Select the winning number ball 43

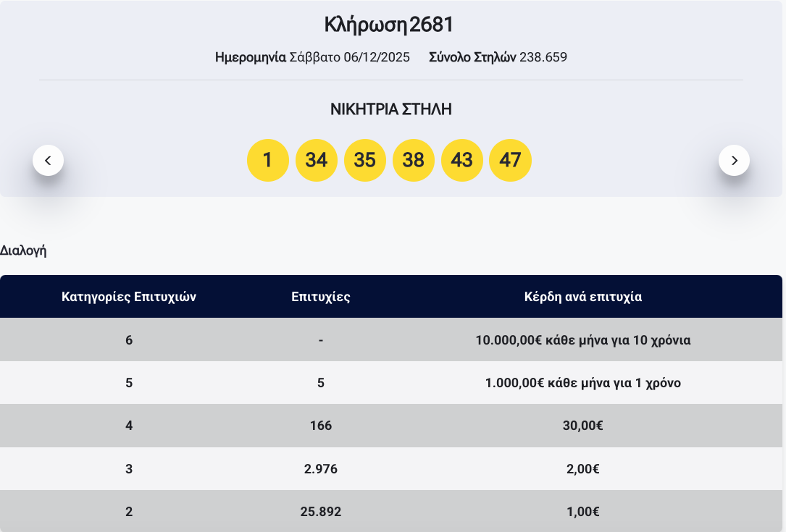point(462,160)
